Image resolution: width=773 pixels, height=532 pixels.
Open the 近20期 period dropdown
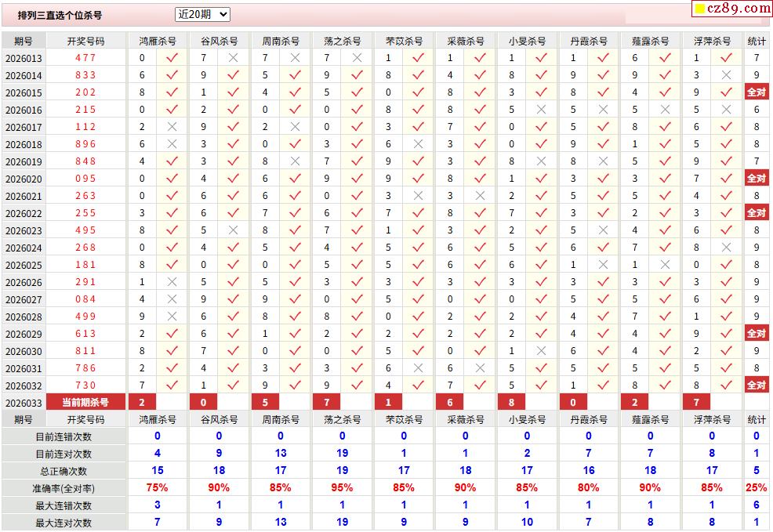(202, 14)
